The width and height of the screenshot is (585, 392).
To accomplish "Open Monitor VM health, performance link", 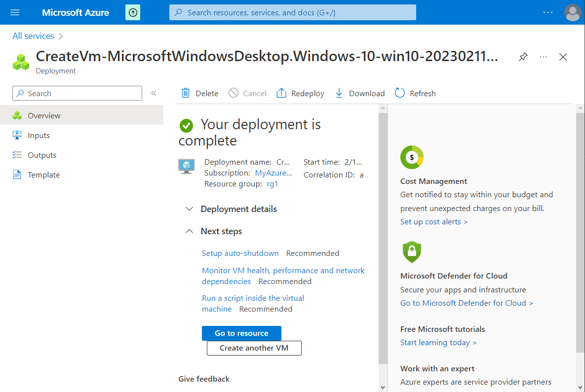I will [283, 276].
